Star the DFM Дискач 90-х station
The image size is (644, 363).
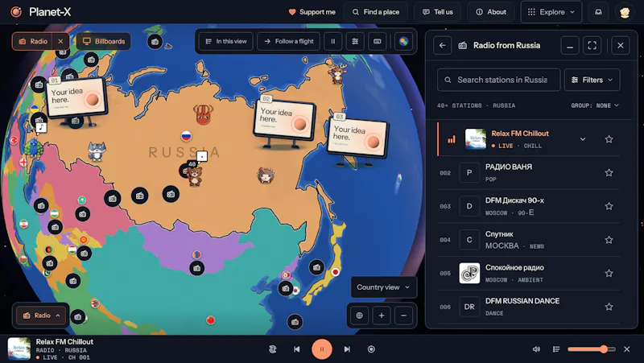pos(609,206)
